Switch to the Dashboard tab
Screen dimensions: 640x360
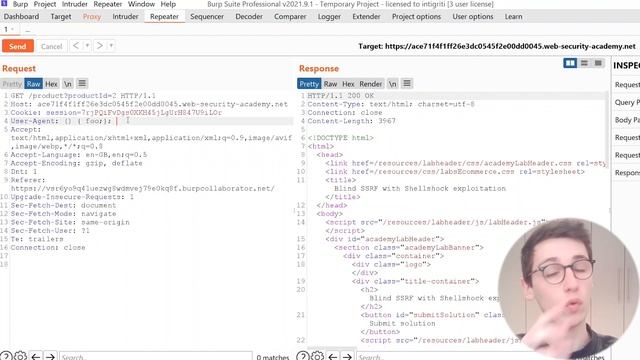tap(21, 17)
